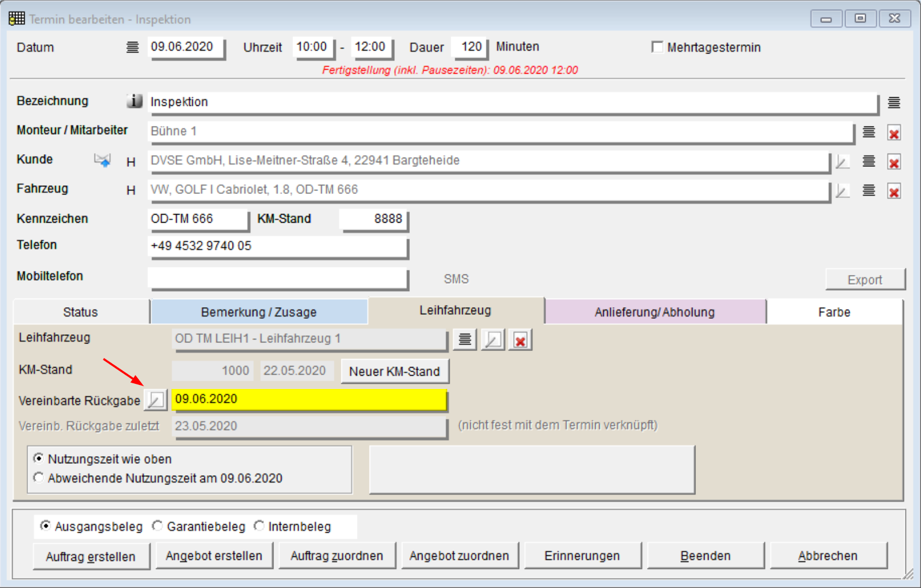Open the Bemerkung / Zusage tab
Screen dimensions: 921x588
point(259,312)
